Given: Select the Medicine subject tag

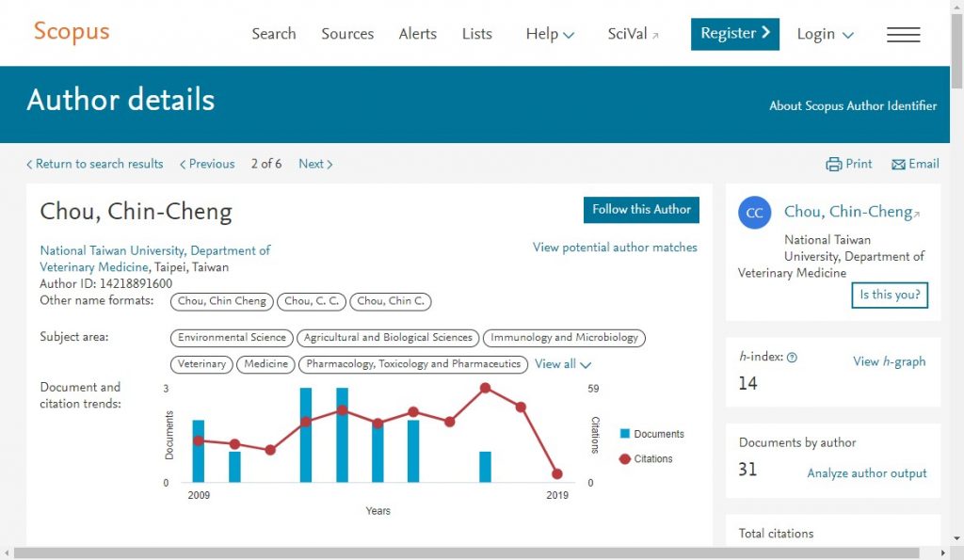Looking at the screenshot, I should click(265, 364).
